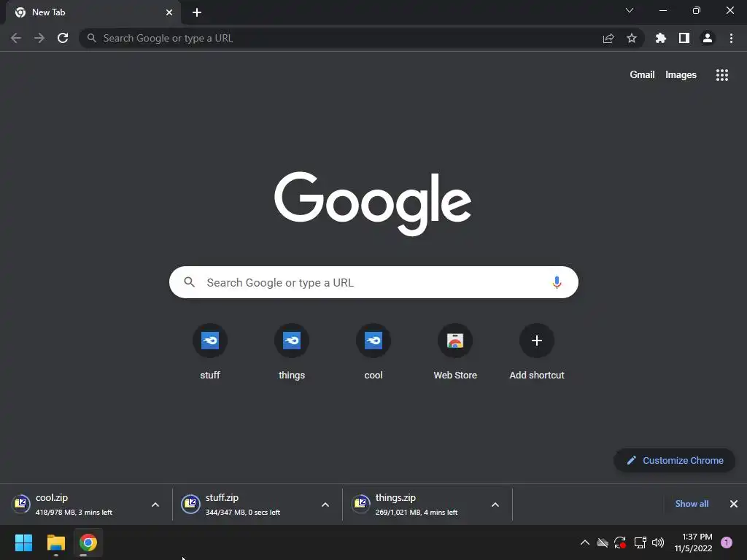Expand cool.zip download options chevron

(x=155, y=505)
